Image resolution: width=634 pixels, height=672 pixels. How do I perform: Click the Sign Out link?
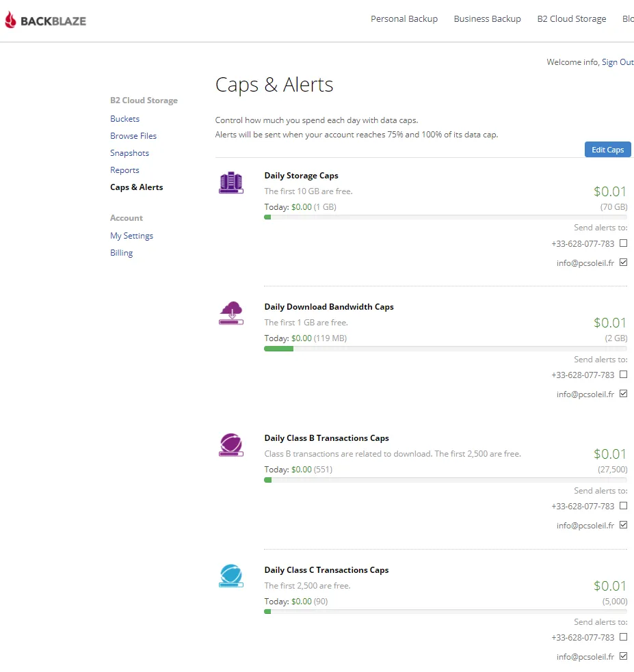(x=618, y=62)
